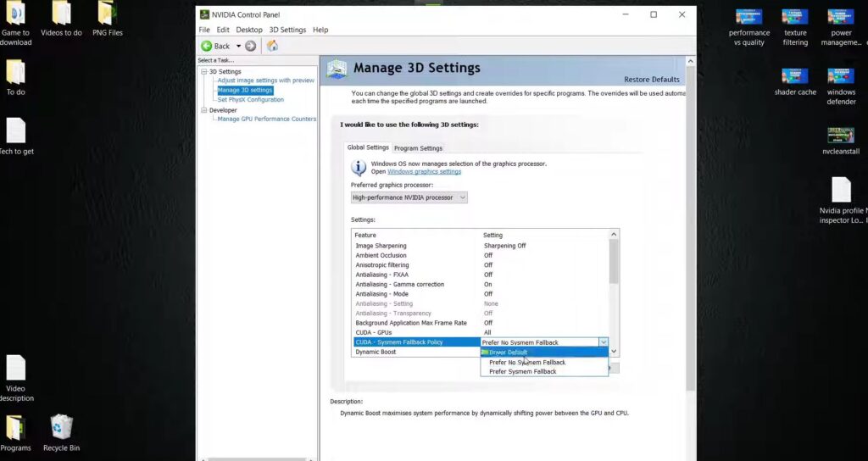Open the File menu
868x461 pixels.
pos(204,30)
